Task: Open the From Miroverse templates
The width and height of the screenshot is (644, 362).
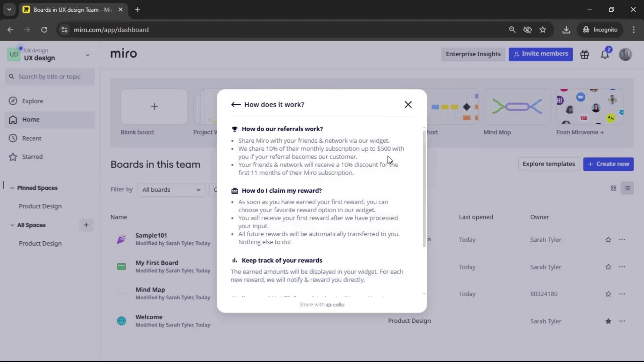Action: click(590, 107)
